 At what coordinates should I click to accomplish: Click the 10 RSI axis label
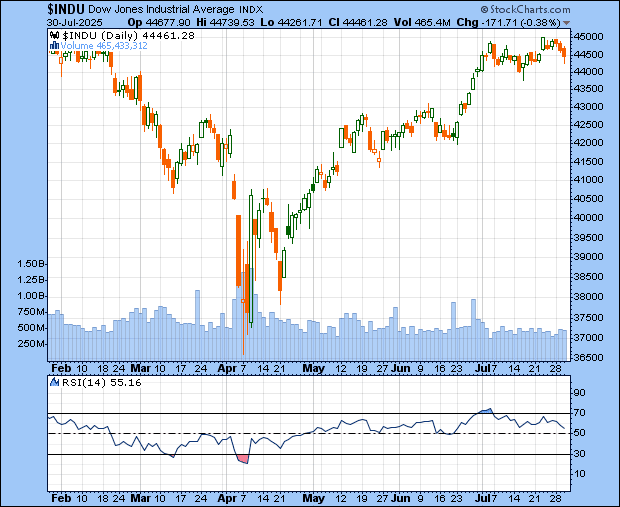(x=580, y=474)
